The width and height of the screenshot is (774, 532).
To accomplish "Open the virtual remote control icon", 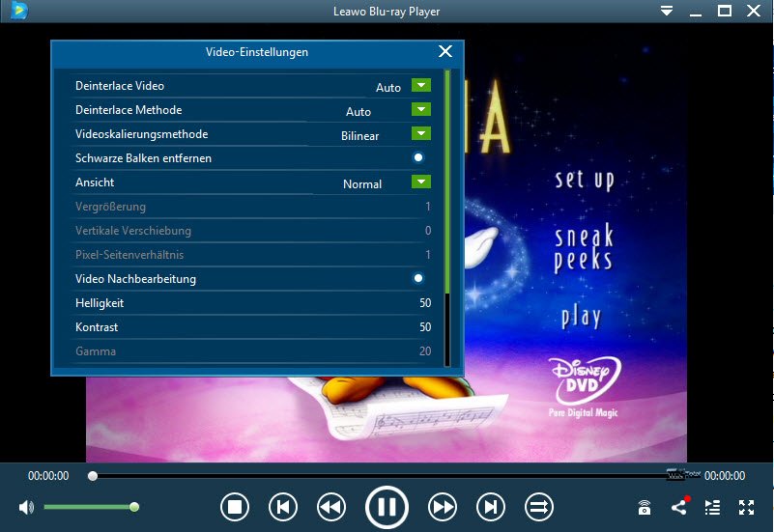I will point(645,507).
